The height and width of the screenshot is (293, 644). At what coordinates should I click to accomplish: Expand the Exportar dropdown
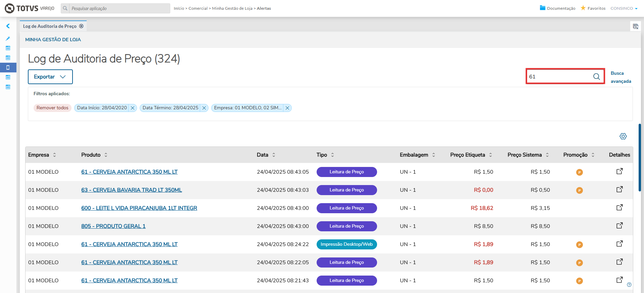coord(50,77)
